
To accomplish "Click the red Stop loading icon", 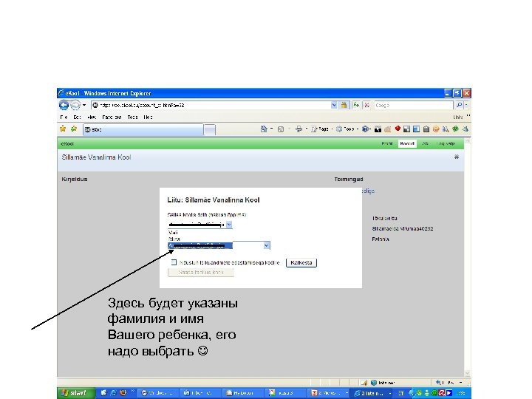I will pos(366,105).
